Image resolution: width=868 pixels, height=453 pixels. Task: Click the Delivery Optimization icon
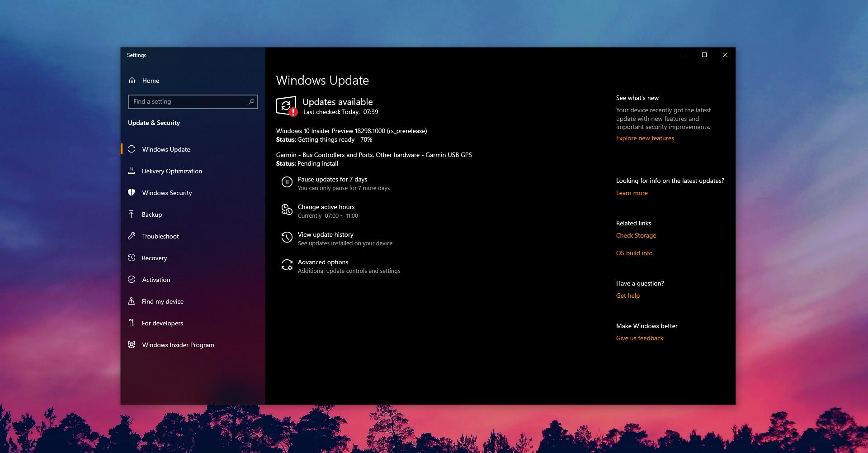coord(132,171)
